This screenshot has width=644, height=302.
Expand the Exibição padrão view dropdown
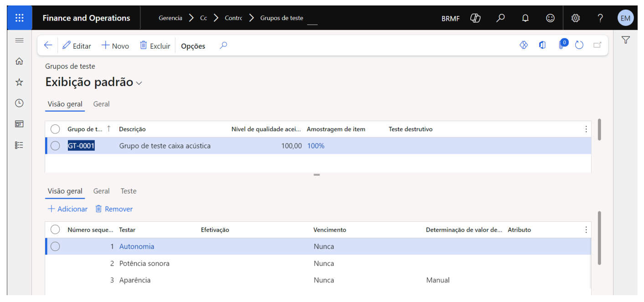(139, 83)
